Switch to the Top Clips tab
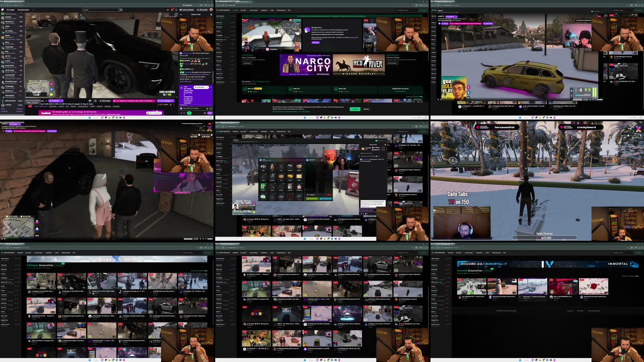 (243, 10)
